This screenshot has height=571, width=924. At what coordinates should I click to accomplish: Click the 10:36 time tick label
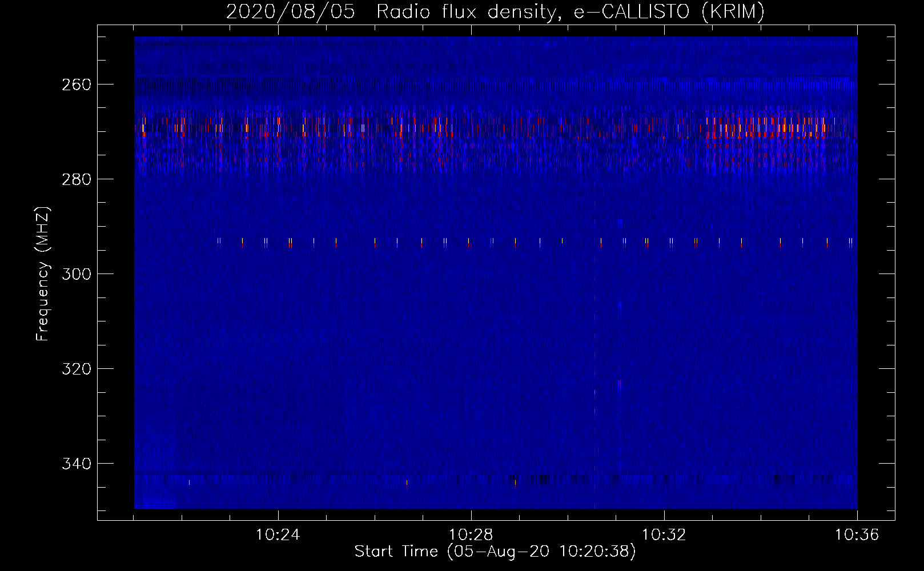(857, 535)
